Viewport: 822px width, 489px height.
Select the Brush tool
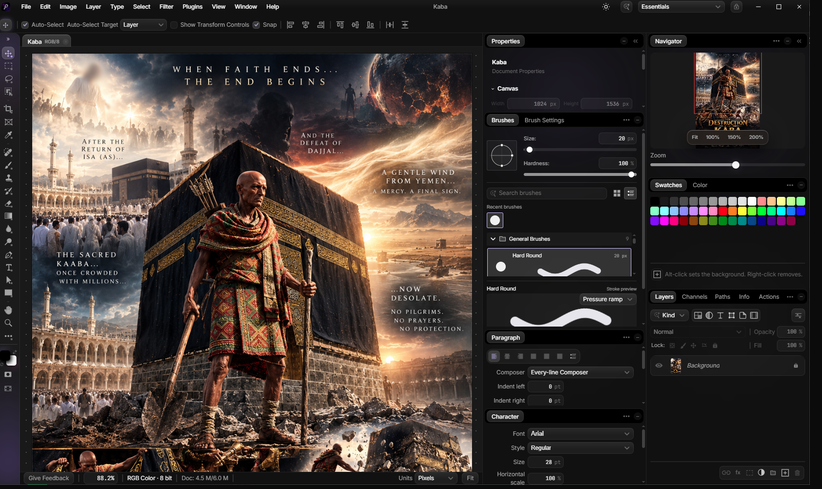pyautogui.click(x=8, y=165)
